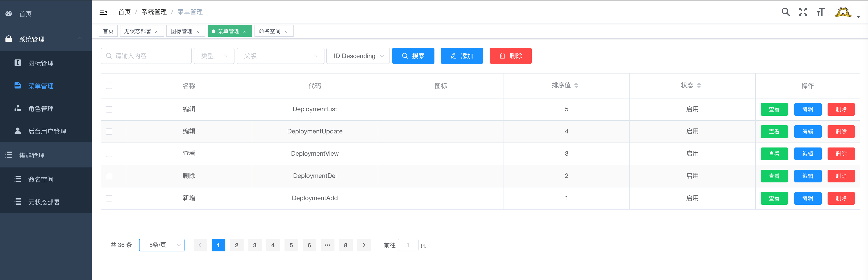Tick the checkbox for DeploymentList row
This screenshot has width=868, height=280.
pyautogui.click(x=109, y=109)
